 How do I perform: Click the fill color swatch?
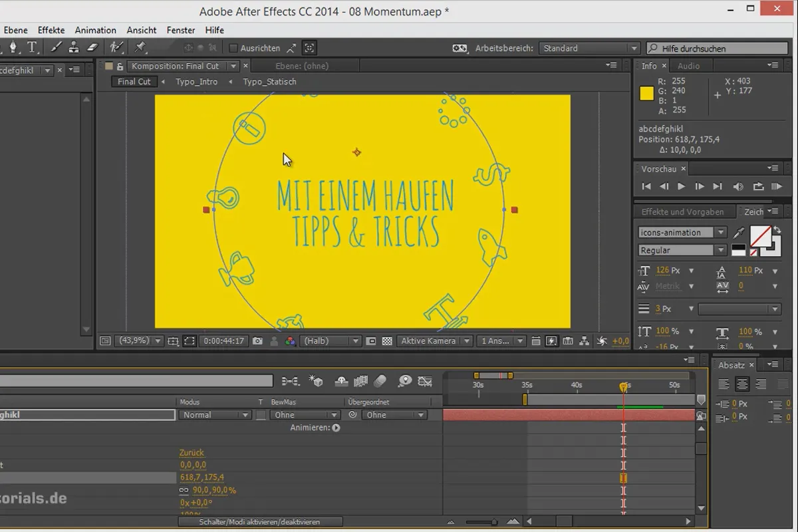(x=761, y=235)
